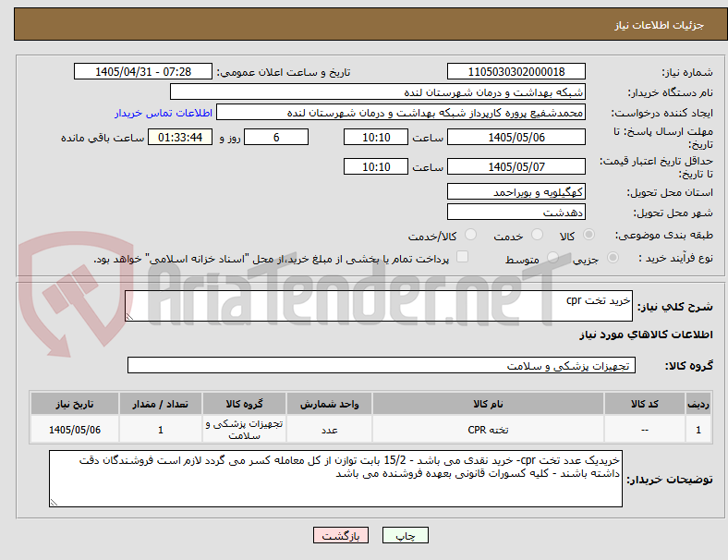The width and height of the screenshot is (728, 560).
Task: Click the province field کهگیلویه و بویراحمد
Action: click(x=516, y=191)
